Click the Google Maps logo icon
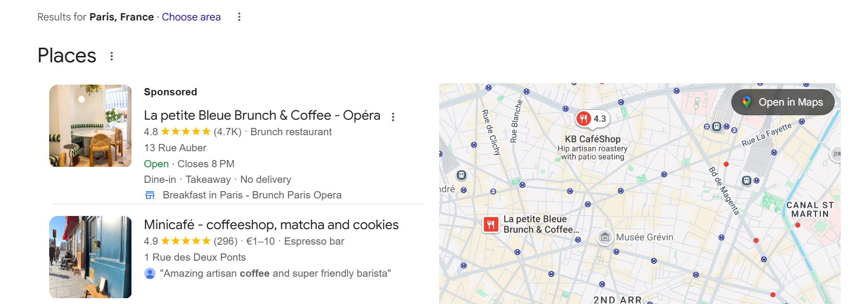Image resolution: width=868 pixels, height=304 pixels. click(746, 102)
